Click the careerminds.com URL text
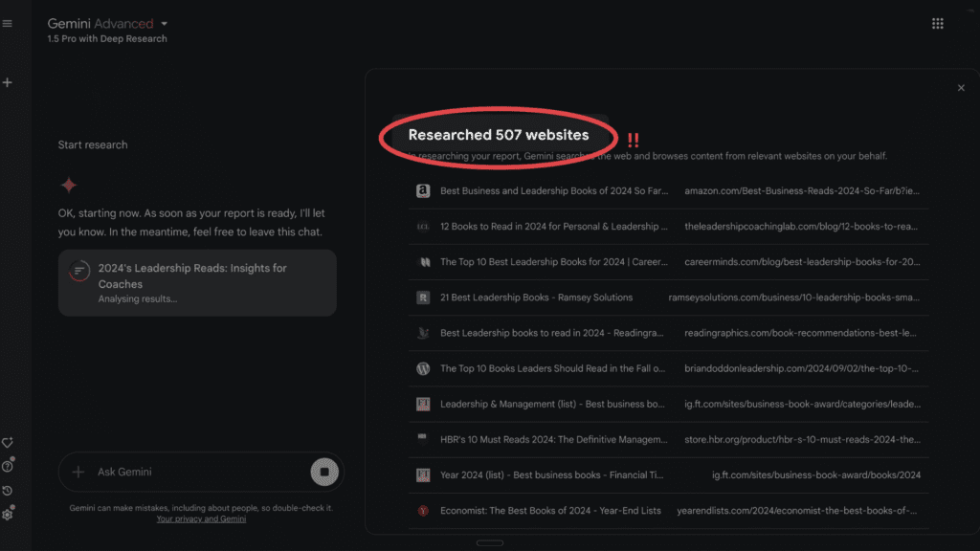The height and width of the screenshot is (551, 980). point(803,262)
